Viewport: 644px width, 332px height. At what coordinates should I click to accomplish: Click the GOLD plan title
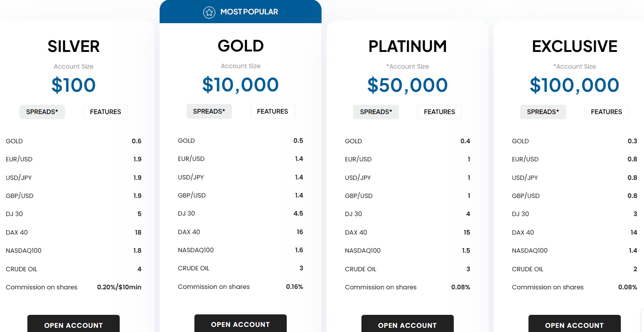[240, 46]
